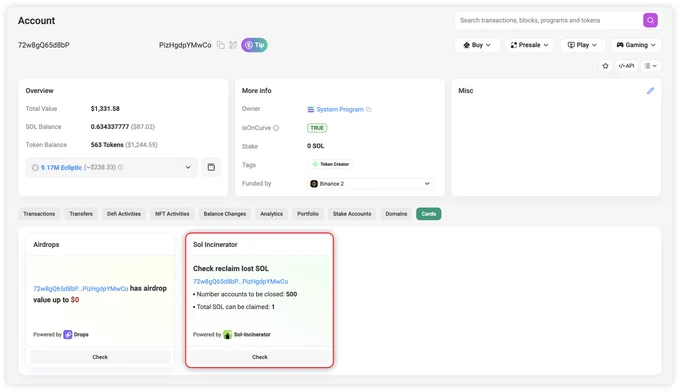Viewport: 680px width, 392px height.
Task: Click the Check reclaim lost SOL heading
Action: pos(231,268)
